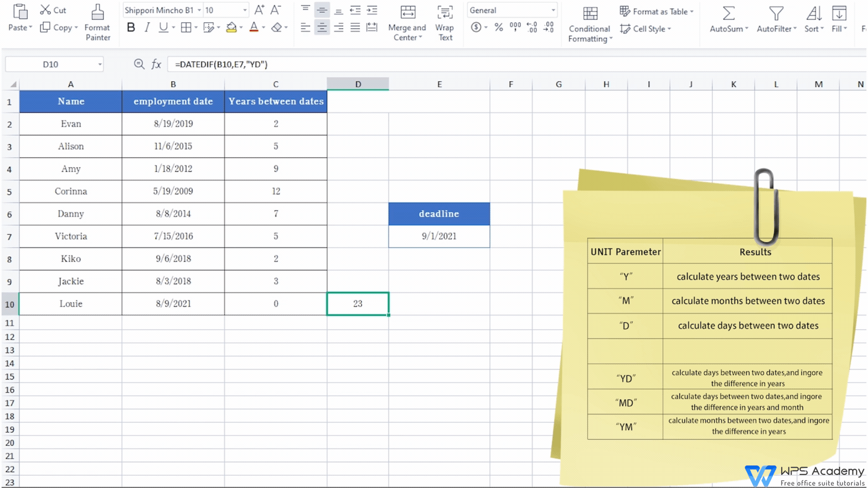The height and width of the screenshot is (488, 868).
Task: Click the Insert Function fx icon
Action: tap(156, 64)
